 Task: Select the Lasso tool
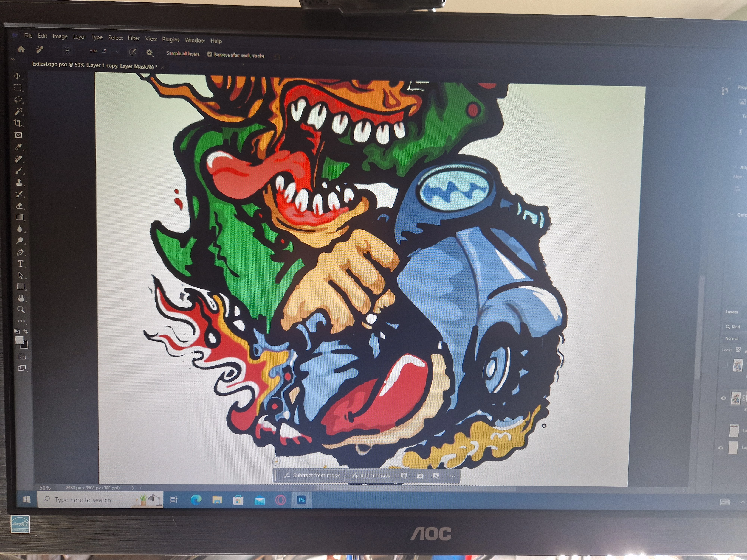(18, 99)
